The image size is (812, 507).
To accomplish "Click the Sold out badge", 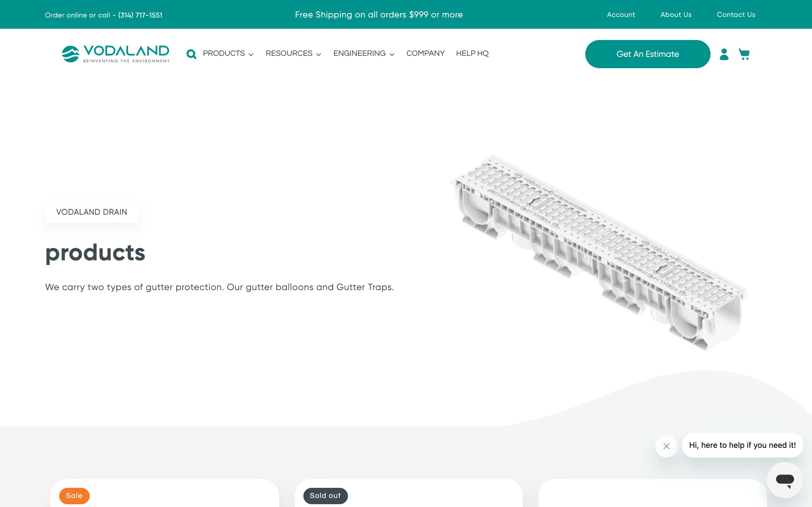I will click(x=325, y=496).
